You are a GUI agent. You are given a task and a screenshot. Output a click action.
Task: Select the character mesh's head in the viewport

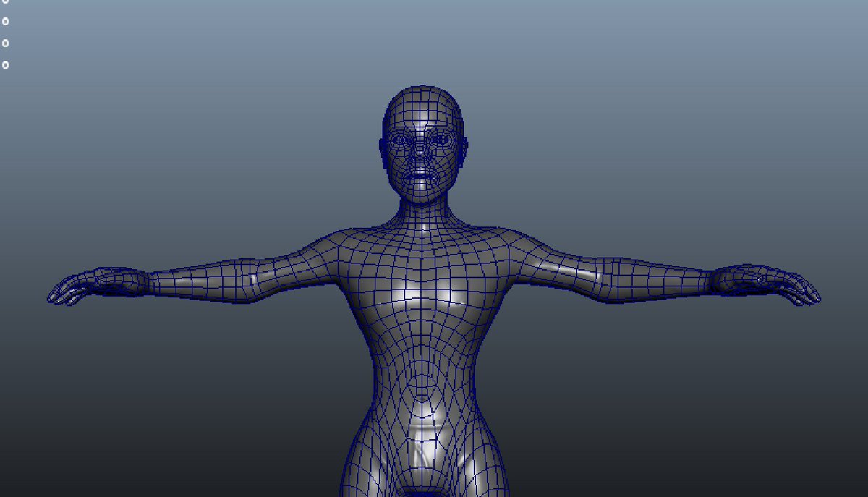tap(422, 144)
